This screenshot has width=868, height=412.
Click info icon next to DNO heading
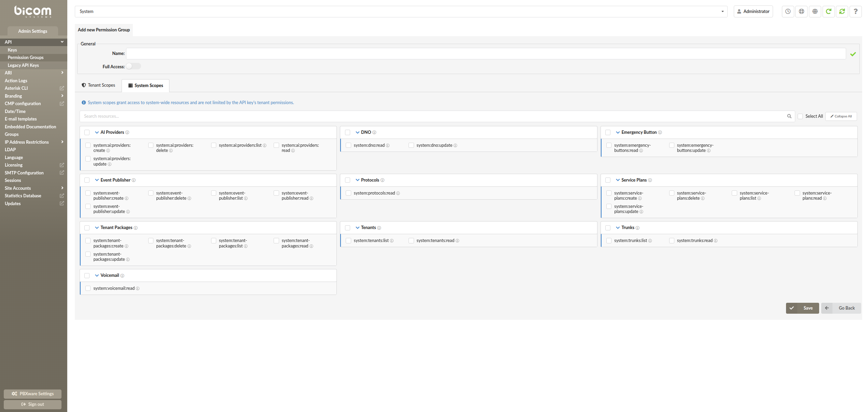374,132
